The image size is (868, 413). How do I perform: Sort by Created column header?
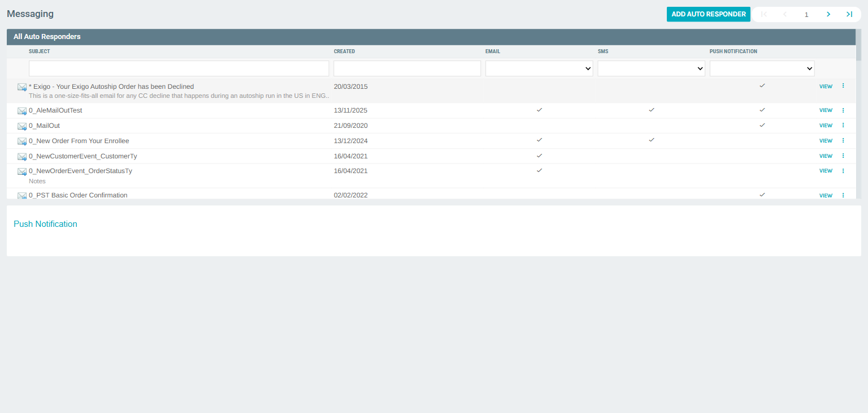(344, 51)
